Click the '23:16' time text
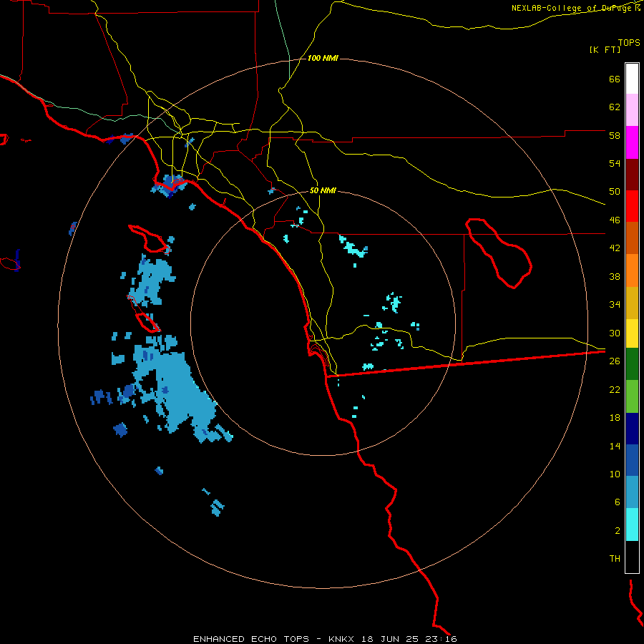Image resolution: width=644 pixels, height=644 pixels. click(441, 639)
